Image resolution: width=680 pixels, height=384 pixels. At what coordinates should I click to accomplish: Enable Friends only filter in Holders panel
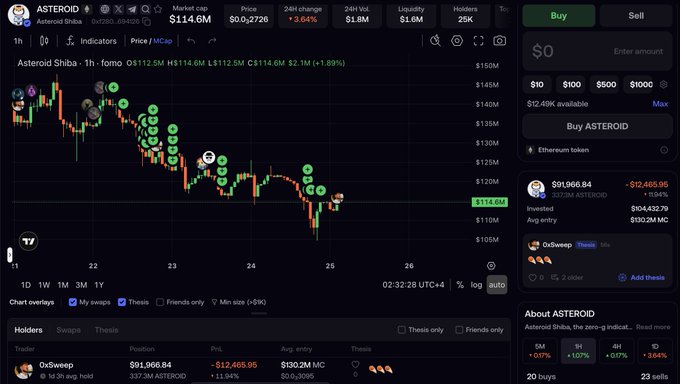click(459, 330)
